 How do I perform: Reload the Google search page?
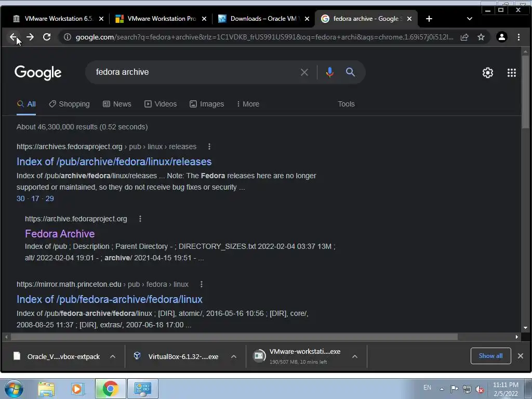pyautogui.click(x=47, y=37)
